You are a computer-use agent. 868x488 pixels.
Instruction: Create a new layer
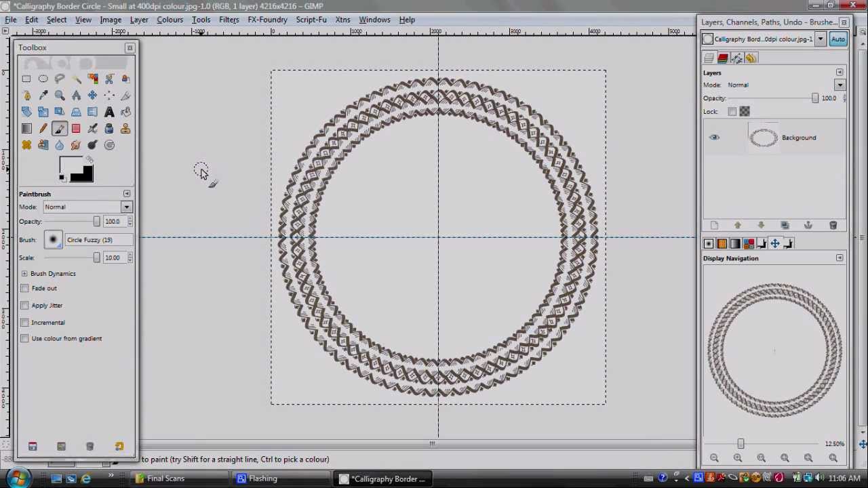click(714, 225)
